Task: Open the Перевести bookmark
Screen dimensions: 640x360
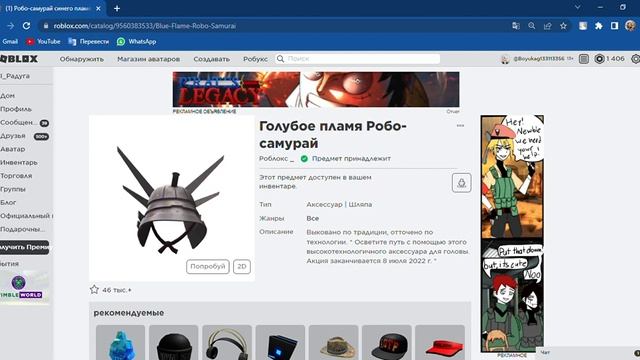Action: tap(89, 42)
